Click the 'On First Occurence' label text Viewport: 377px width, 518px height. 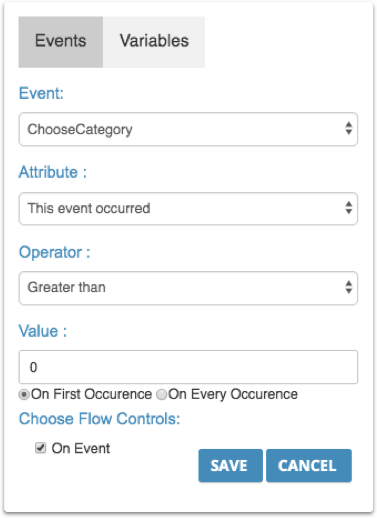(x=91, y=394)
